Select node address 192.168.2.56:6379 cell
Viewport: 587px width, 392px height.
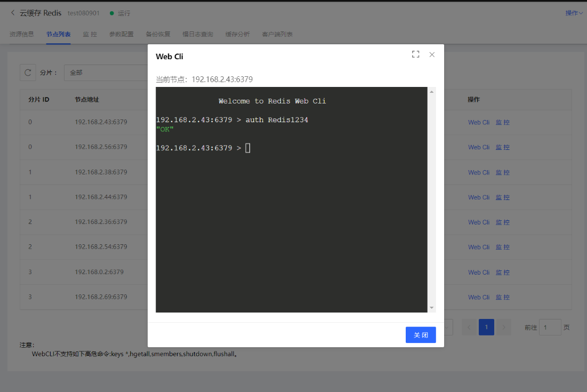pos(101,147)
